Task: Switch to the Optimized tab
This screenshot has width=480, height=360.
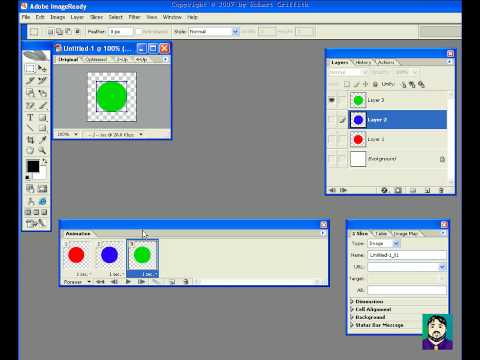Action: pyautogui.click(x=96, y=60)
